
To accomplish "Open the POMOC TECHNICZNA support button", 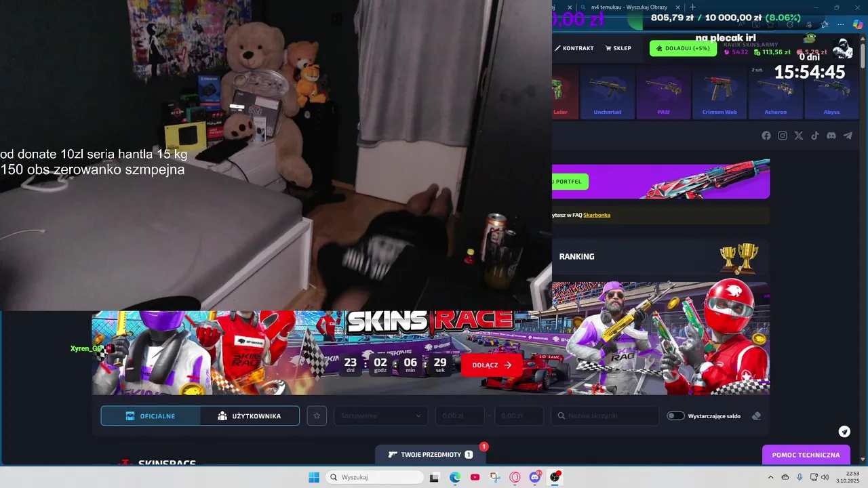I will pos(806,455).
